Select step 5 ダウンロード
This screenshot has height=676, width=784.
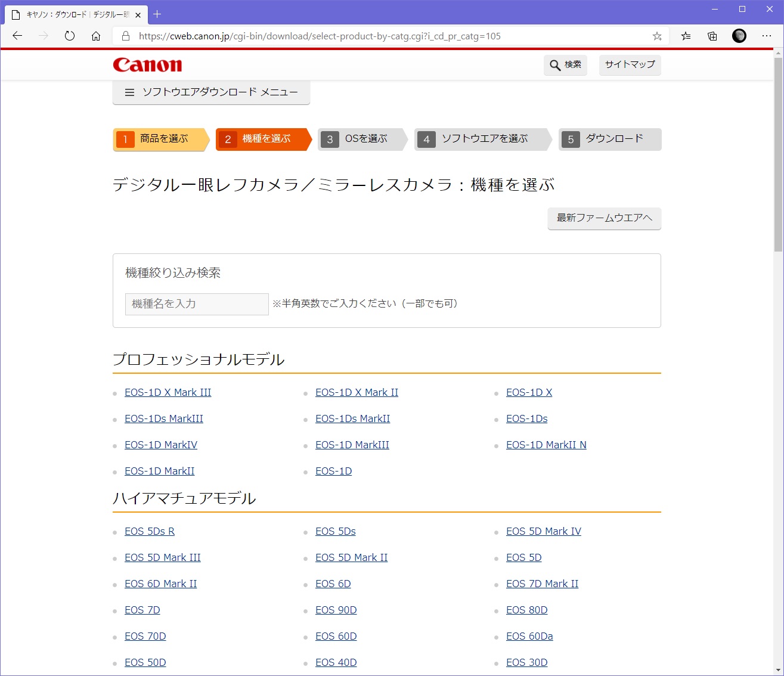coord(610,139)
